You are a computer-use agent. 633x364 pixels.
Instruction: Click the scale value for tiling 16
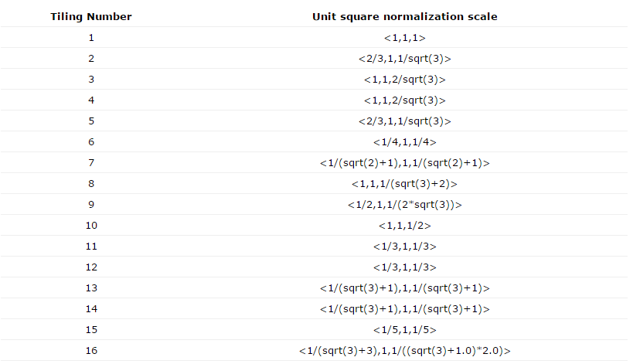click(x=404, y=350)
